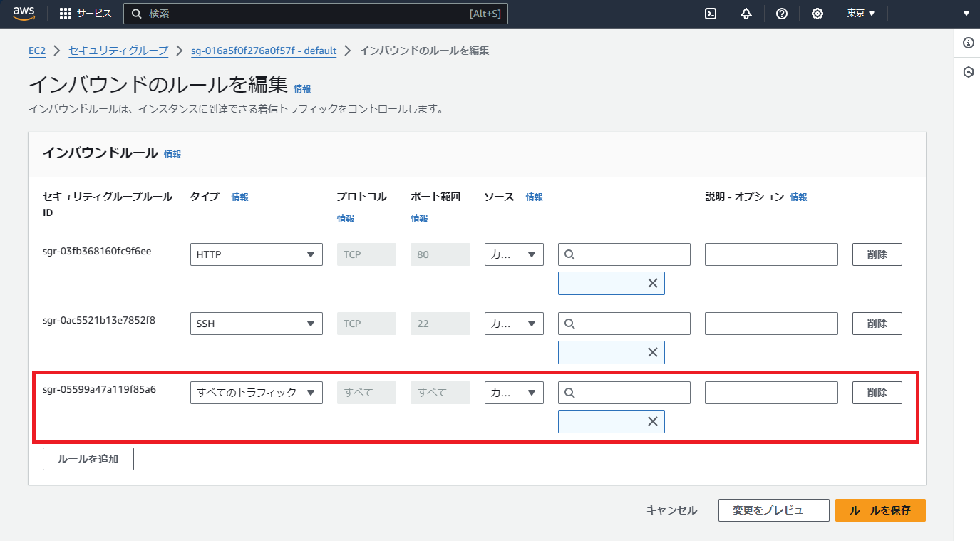Remove the source CIDR chip in SSH row
The width and height of the screenshot is (980, 541).
[x=652, y=352]
